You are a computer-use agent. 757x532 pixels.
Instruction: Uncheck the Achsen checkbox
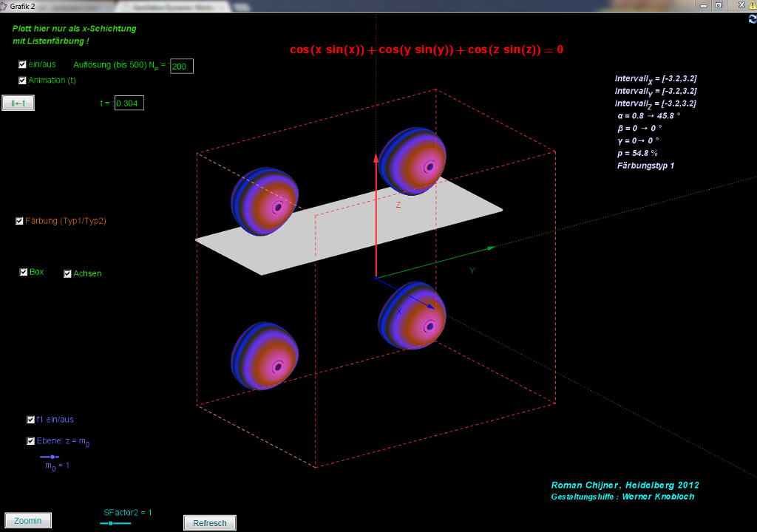click(68, 274)
